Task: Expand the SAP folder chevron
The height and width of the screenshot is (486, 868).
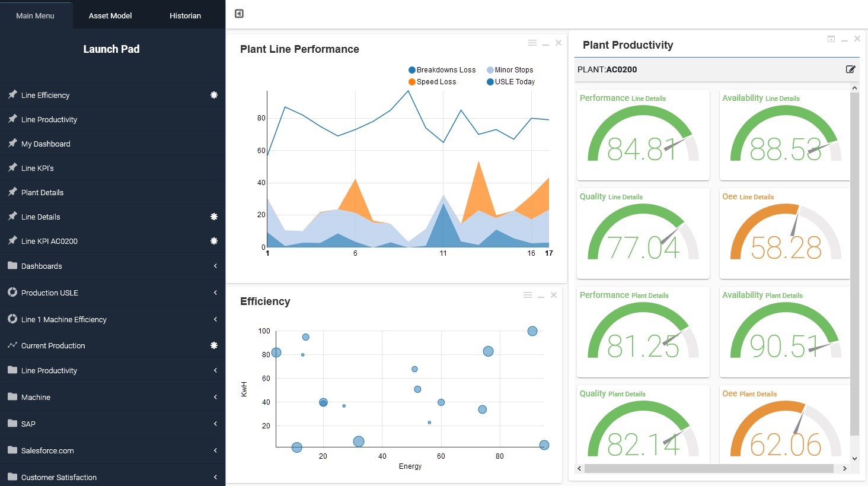Action: coord(215,424)
